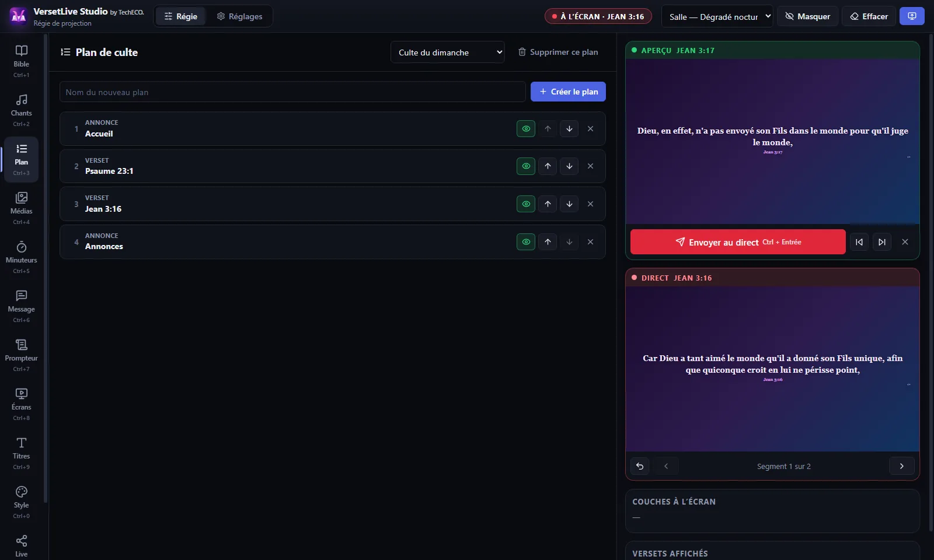This screenshot has width=934, height=560.
Task: Click the Nom du nouveau plan field
Action: tap(292, 92)
